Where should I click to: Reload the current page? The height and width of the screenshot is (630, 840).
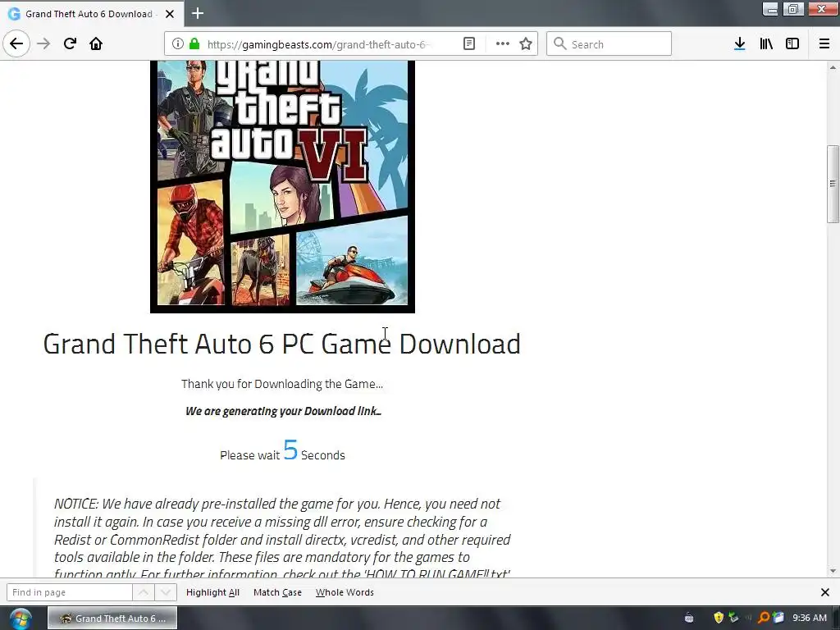click(x=70, y=43)
